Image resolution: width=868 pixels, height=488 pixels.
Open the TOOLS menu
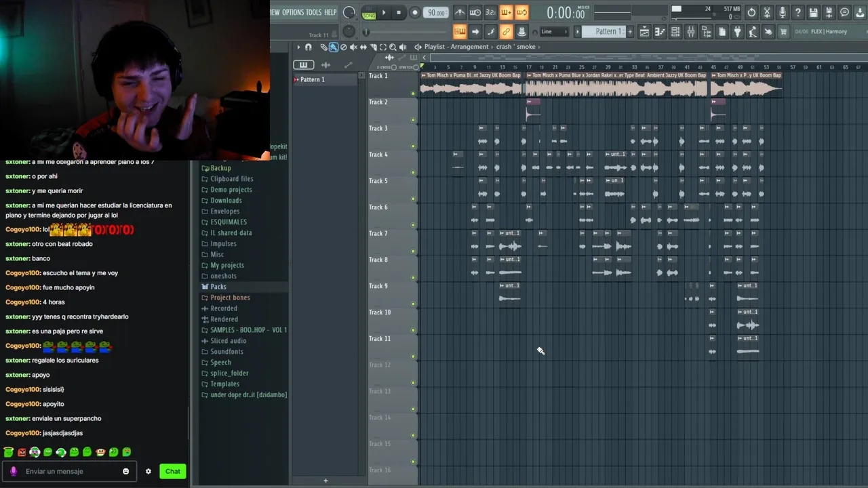tap(313, 12)
